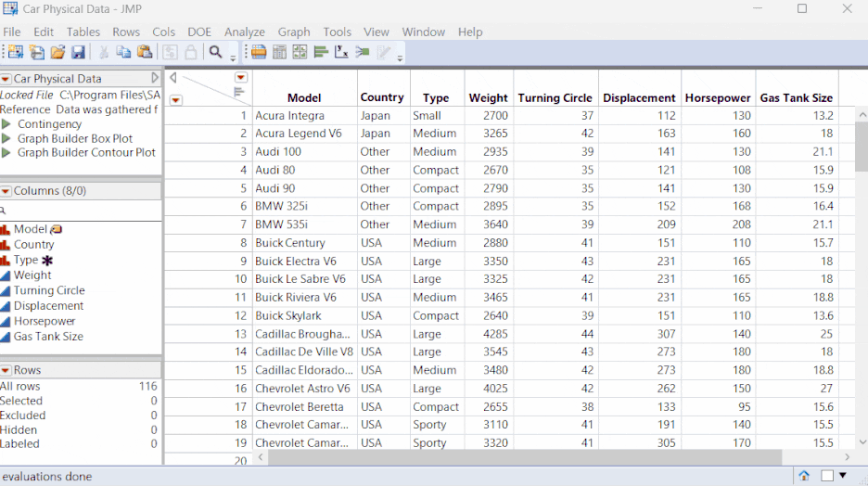Viewport: 868px width, 486px height.
Task: Click the magnifying glass Search icon
Action: click(215, 52)
